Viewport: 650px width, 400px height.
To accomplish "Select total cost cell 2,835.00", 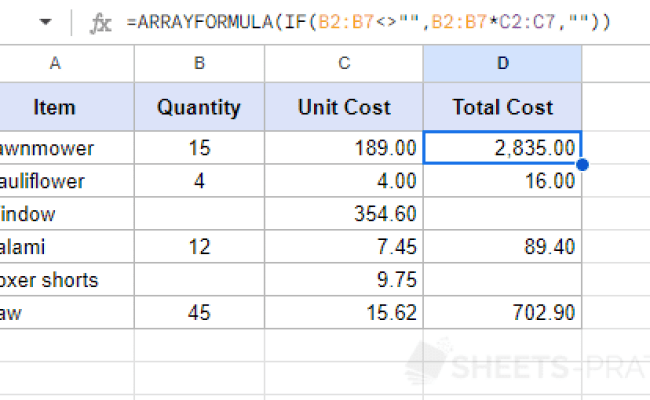I will 502,148.
